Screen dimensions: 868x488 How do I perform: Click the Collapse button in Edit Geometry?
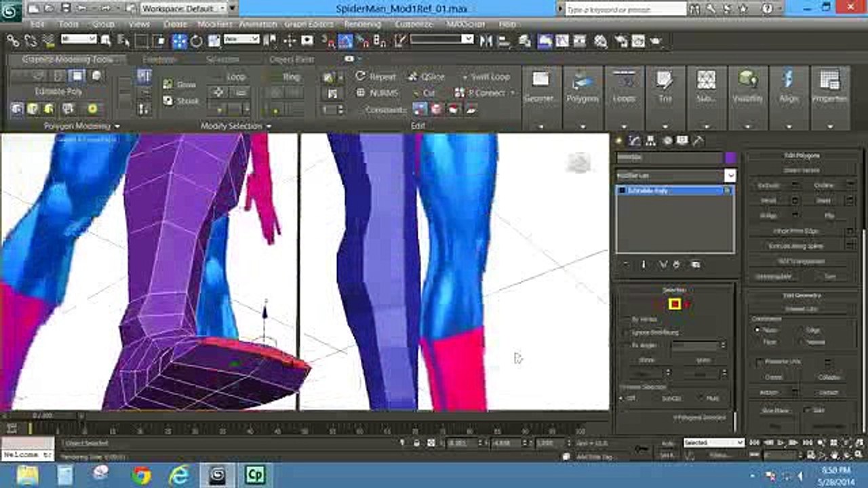pos(828,377)
